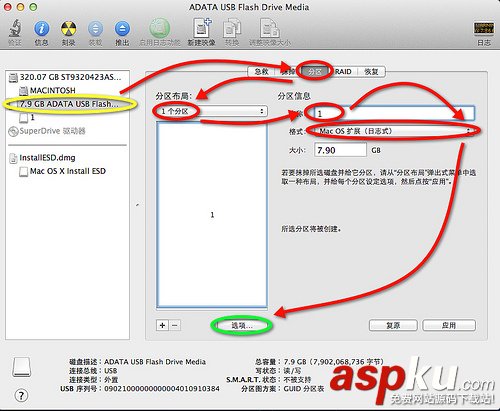Click the Options (选项…) button

(x=242, y=325)
